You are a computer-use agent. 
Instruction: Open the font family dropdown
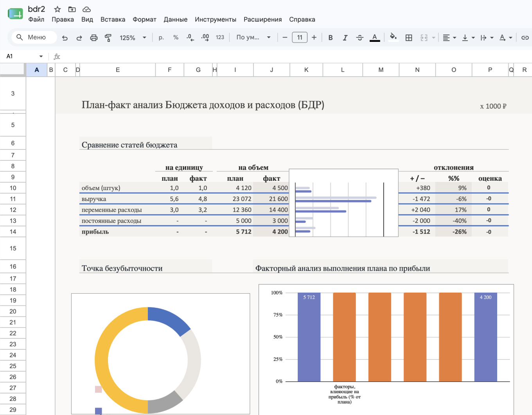[x=253, y=37]
